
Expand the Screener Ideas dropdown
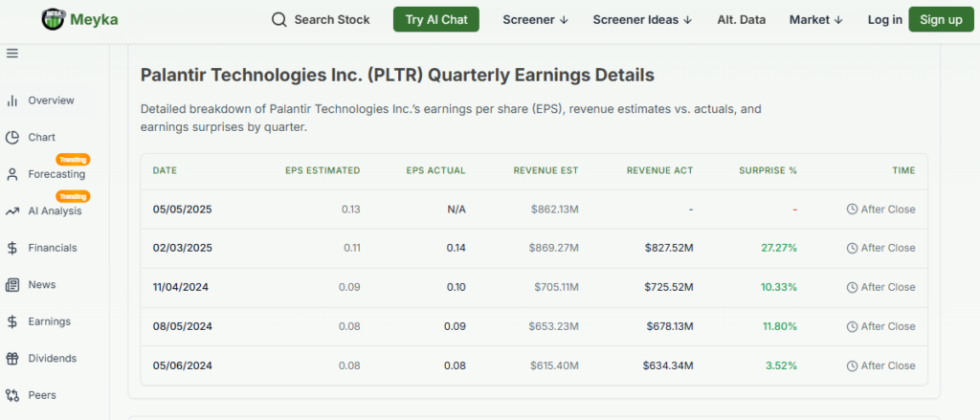642,20
